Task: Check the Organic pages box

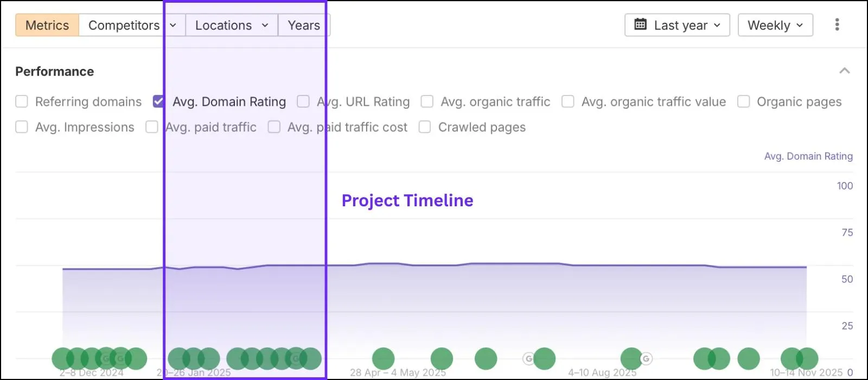Action: 743,102
